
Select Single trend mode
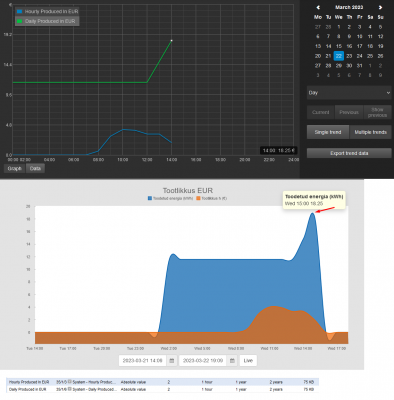coord(328,132)
